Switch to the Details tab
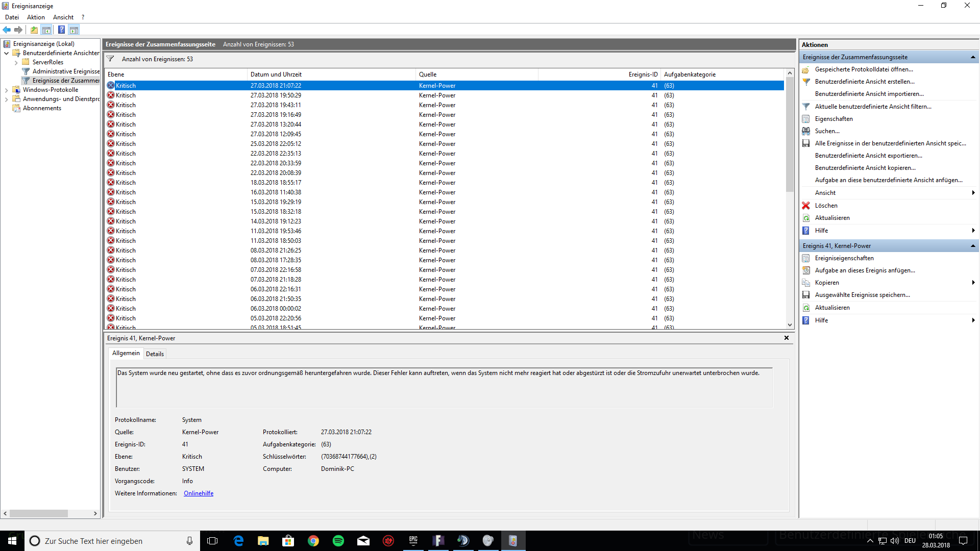 155,354
